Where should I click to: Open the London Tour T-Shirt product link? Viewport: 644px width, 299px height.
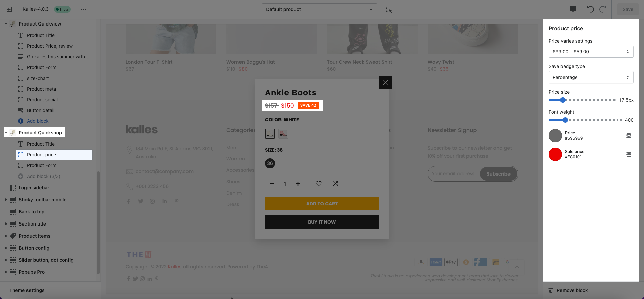149,62
